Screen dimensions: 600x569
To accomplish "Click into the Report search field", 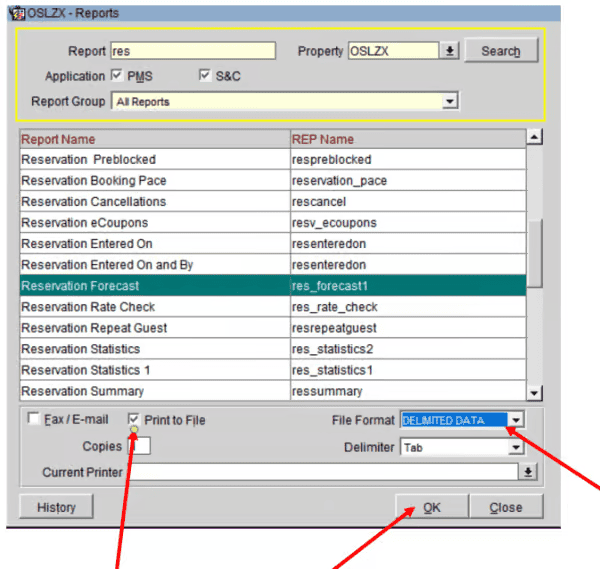I will pyautogui.click(x=192, y=51).
